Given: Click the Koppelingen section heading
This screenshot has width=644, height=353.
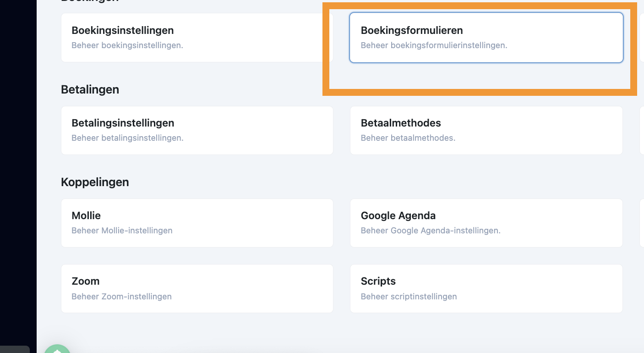Looking at the screenshot, I should coord(95,182).
